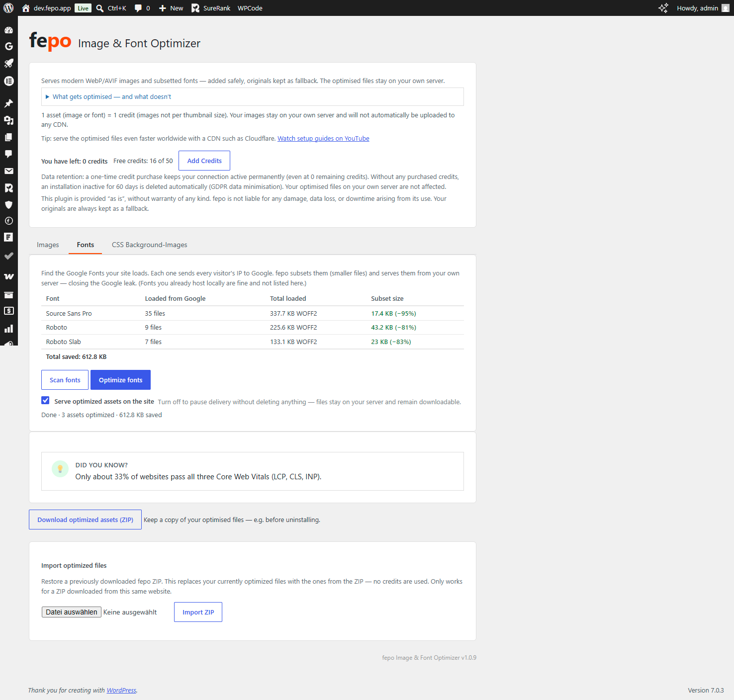Click the shield security icon in the sidebar

[x=8, y=205]
